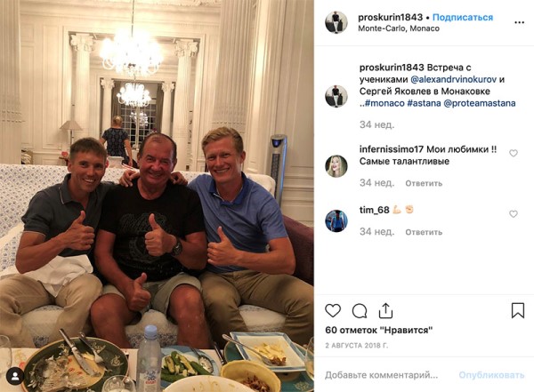Open the #astana hashtag
534x392 pixels.
[x=424, y=103]
